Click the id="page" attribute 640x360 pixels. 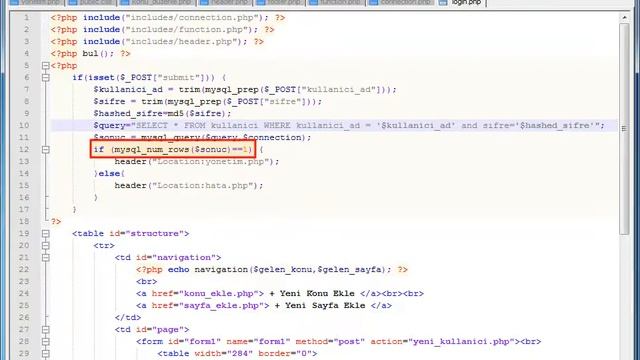point(160,329)
